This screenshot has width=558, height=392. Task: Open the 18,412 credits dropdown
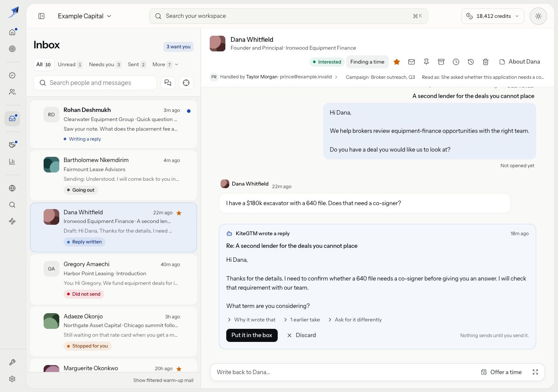point(493,16)
